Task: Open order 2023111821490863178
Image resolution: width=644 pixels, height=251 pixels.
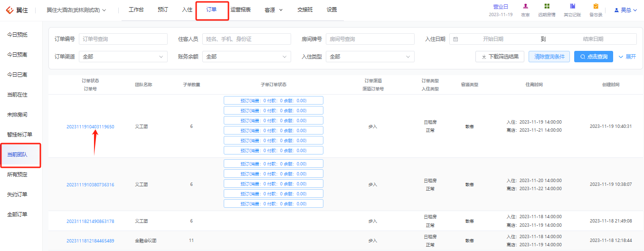Action: (90, 221)
